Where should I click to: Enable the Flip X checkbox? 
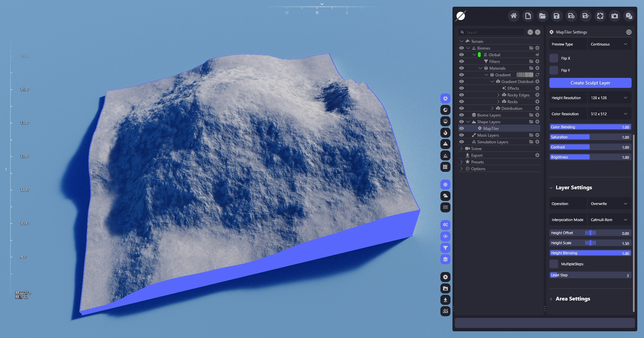(x=554, y=58)
